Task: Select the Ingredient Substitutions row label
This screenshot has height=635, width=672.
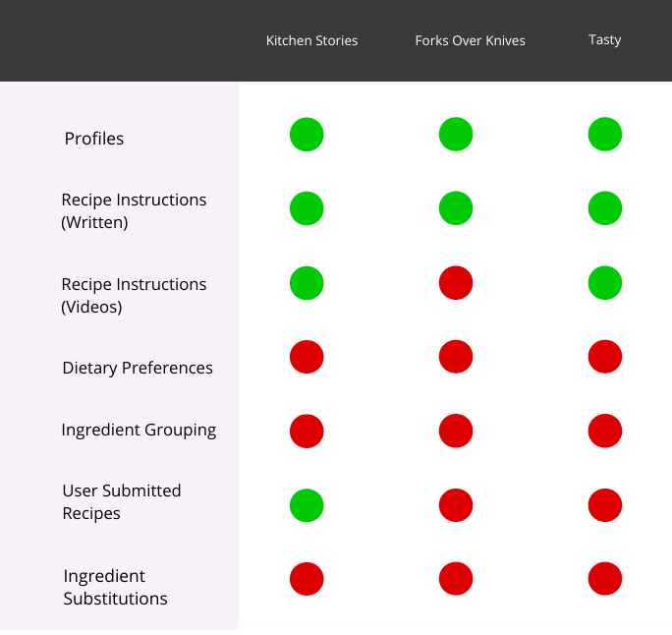Action: [x=115, y=587]
